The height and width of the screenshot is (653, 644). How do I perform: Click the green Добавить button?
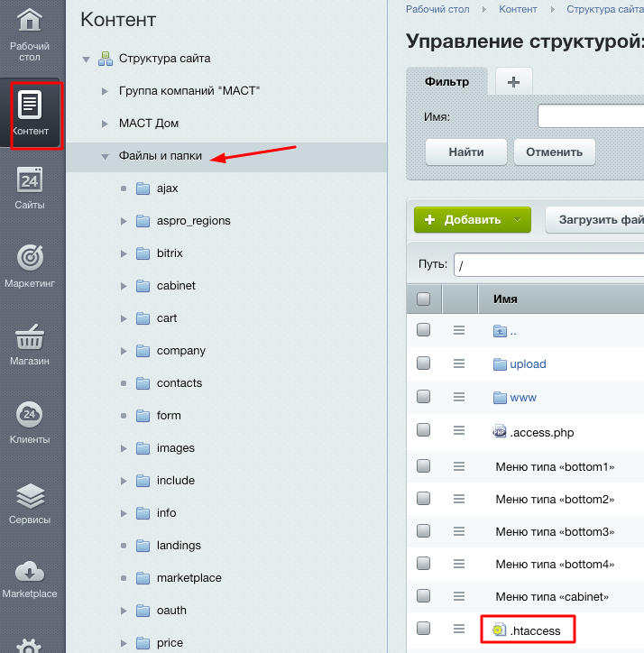473,219
